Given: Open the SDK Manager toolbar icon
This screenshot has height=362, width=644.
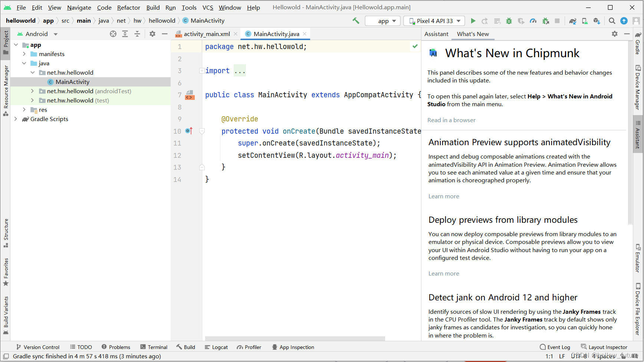Looking at the screenshot, I should tap(597, 21).
